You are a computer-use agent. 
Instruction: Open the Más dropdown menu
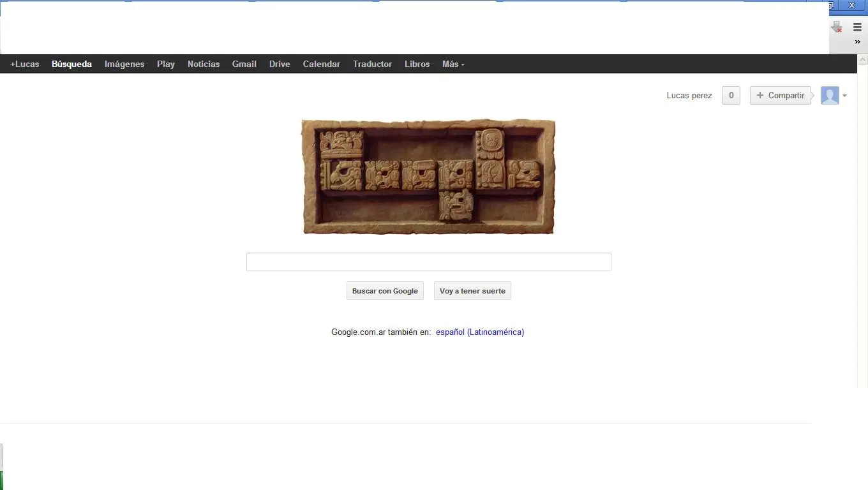click(x=453, y=64)
